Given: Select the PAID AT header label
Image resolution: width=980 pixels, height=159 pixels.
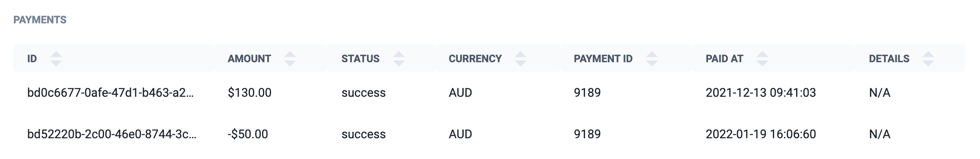Looking at the screenshot, I should [x=724, y=59].
